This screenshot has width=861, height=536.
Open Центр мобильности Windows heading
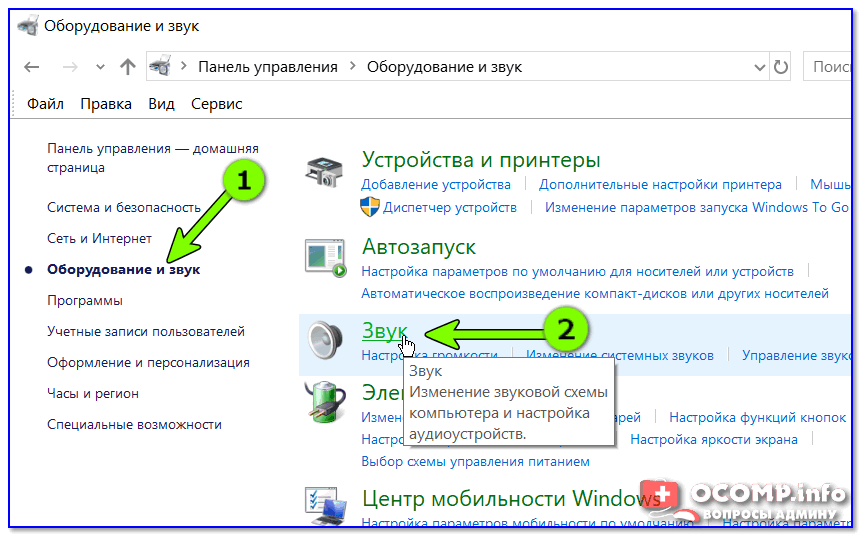[511, 499]
